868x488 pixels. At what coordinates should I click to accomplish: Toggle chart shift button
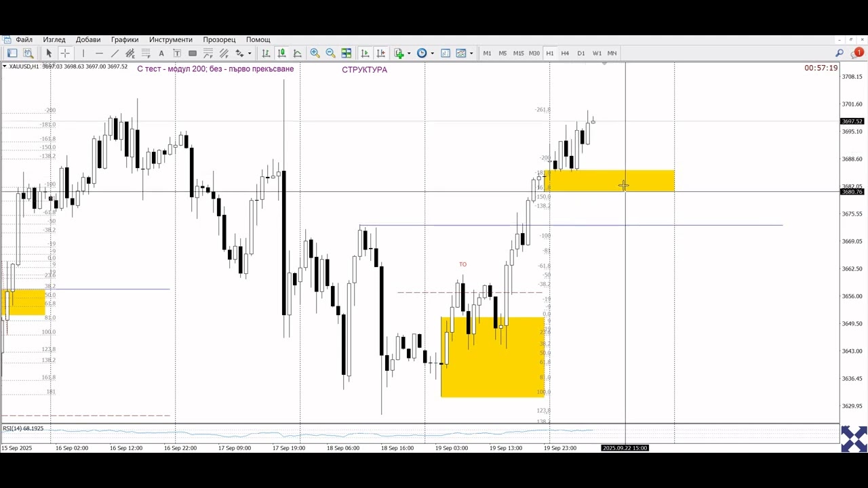coord(381,53)
